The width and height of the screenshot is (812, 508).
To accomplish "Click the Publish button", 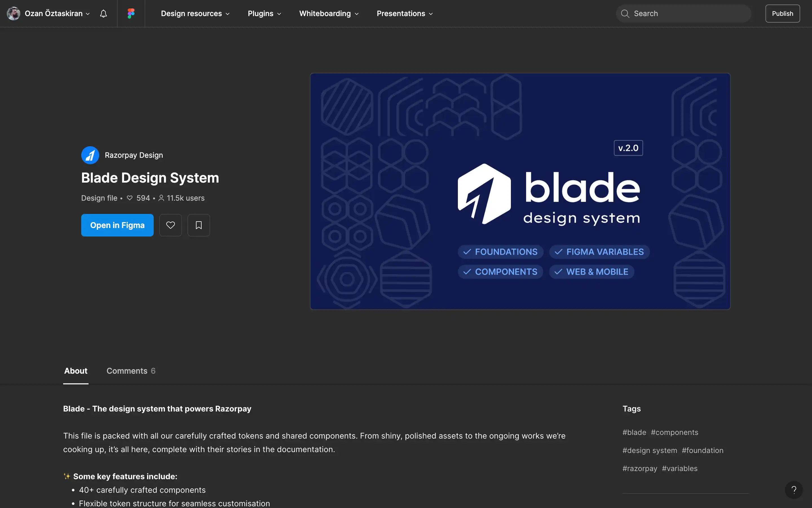I will coord(782,14).
